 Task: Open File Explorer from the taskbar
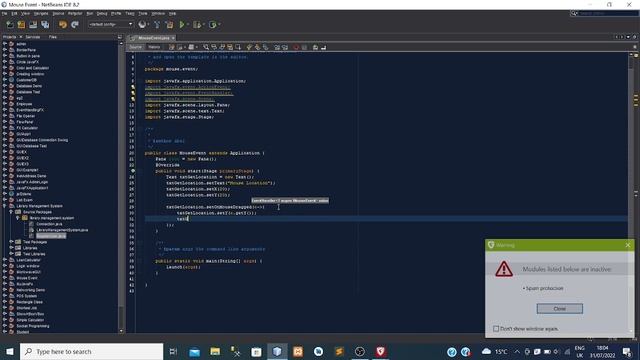215,351
